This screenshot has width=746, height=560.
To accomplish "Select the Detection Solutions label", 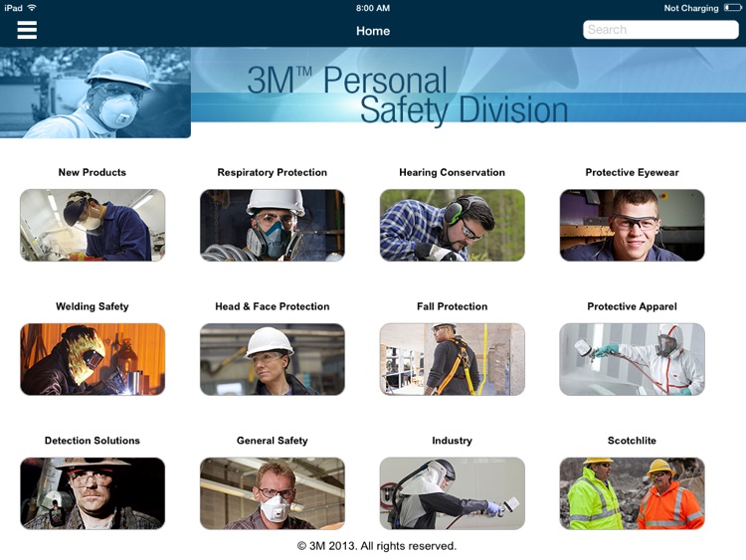I will [x=93, y=441].
